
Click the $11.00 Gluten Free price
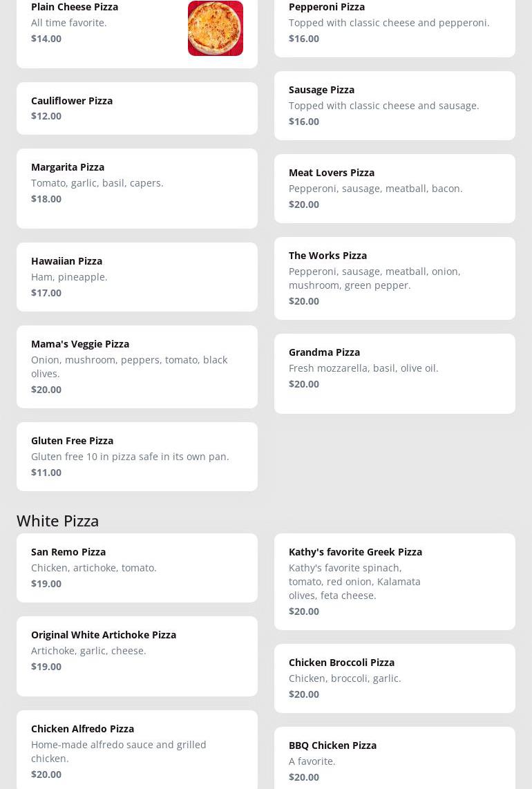46,473
